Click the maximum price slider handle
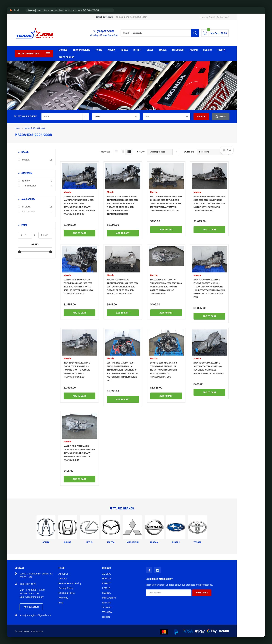The image size is (272, 644). (x=51, y=252)
